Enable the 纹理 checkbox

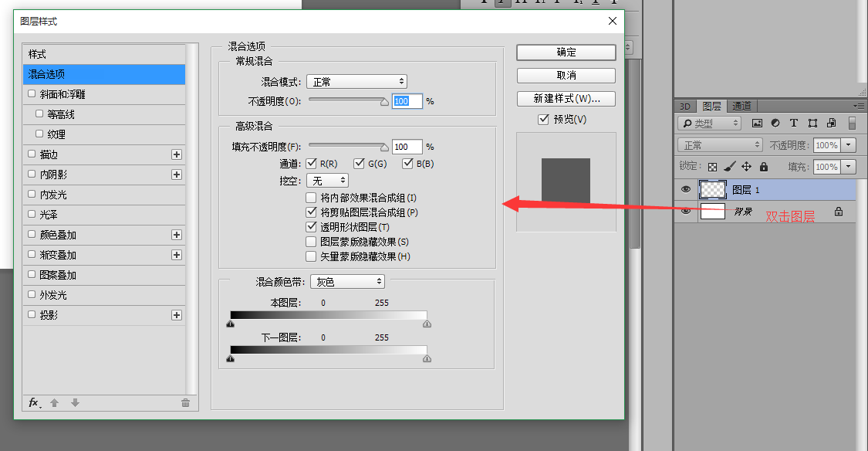click(x=39, y=134)
